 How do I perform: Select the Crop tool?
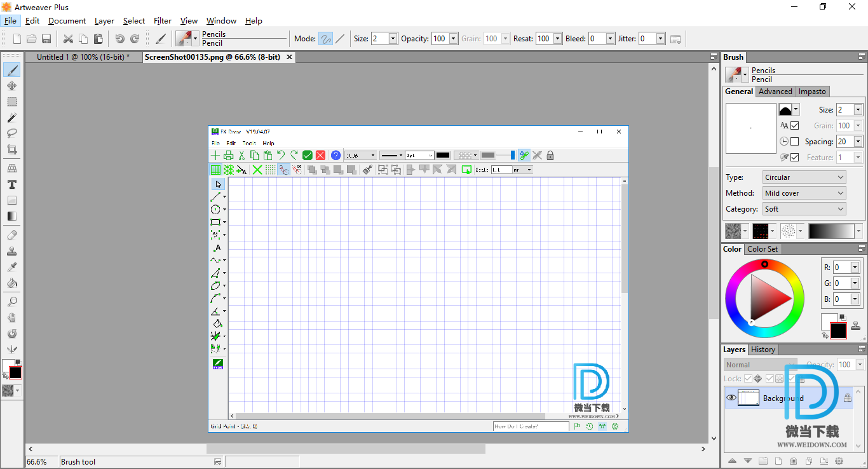coord(11,149)
